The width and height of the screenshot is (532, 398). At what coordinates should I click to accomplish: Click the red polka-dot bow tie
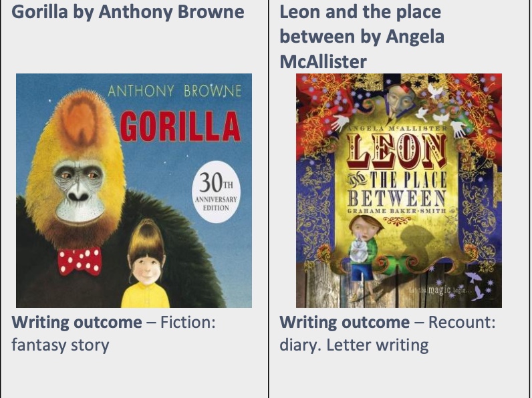(80, 261)
